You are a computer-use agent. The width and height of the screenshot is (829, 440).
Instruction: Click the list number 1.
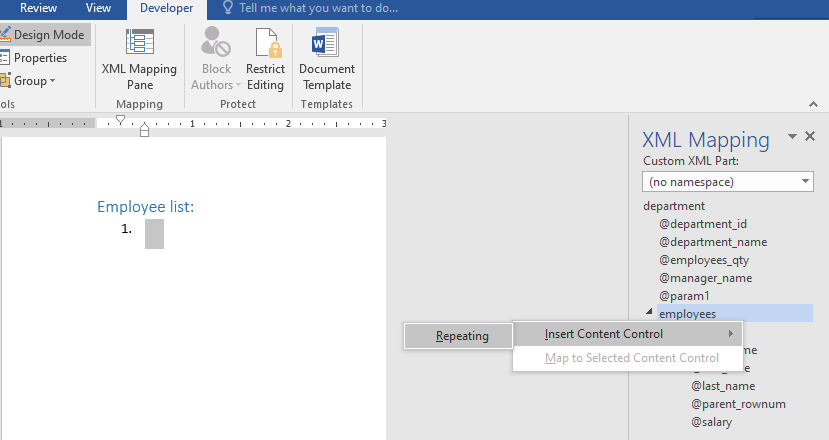[x=126, y=228]
